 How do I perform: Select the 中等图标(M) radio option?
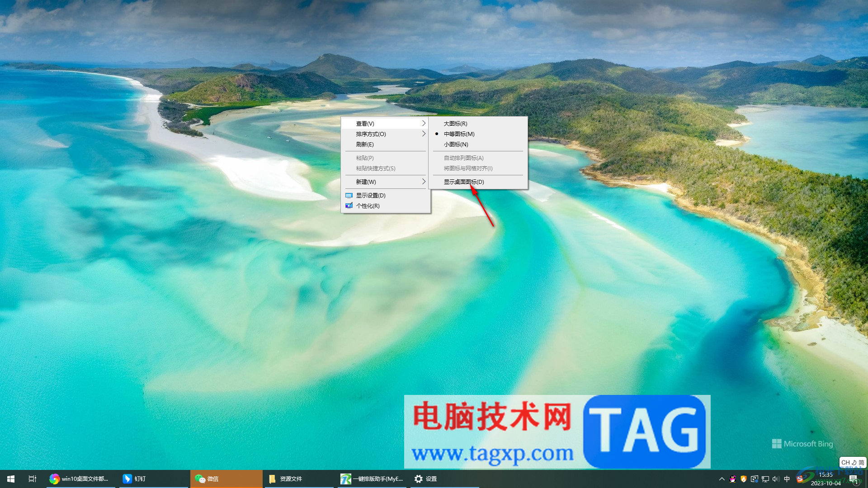tap(459, 134)
